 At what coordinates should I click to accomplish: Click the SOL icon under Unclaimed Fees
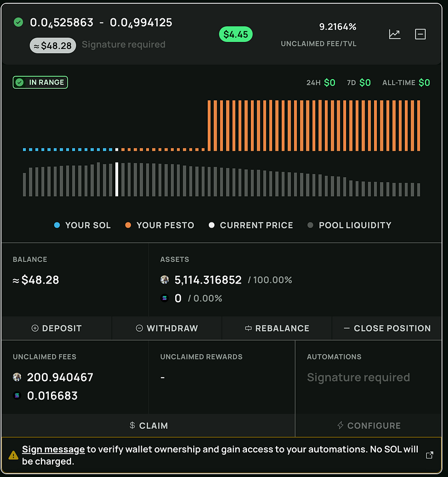coord(17,396)
